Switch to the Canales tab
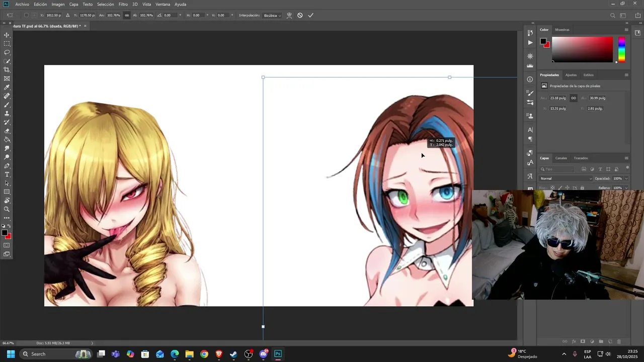The image size is (644, 362). point(561,158)
